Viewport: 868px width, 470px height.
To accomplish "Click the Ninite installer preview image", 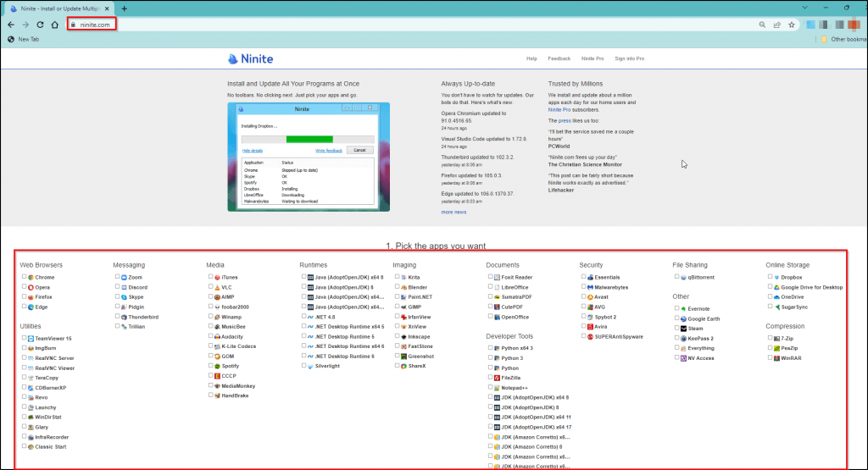I will (x=309, y=157).
